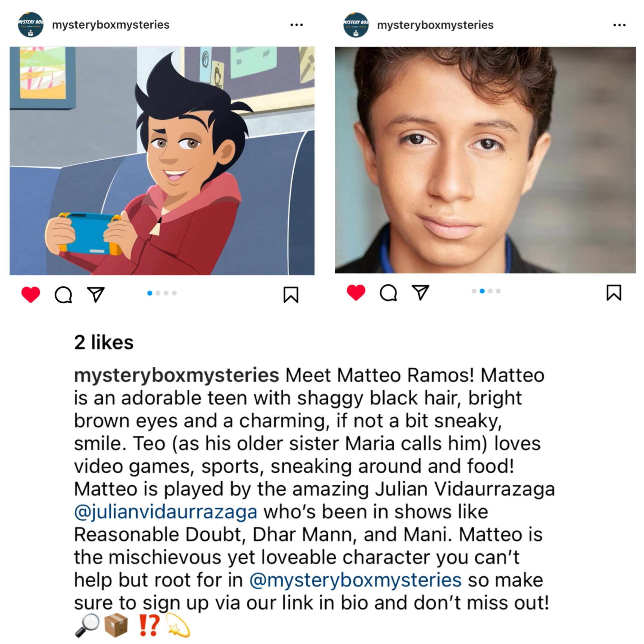Open comments on the right photo post

[388, 293]
